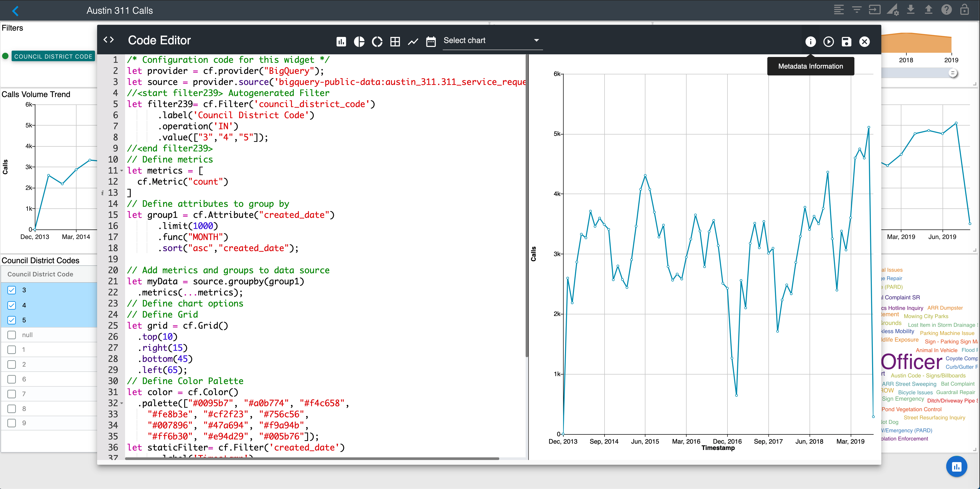980x489 pixels.
Task: Check district code 9 checkbox
Action: 12,423
